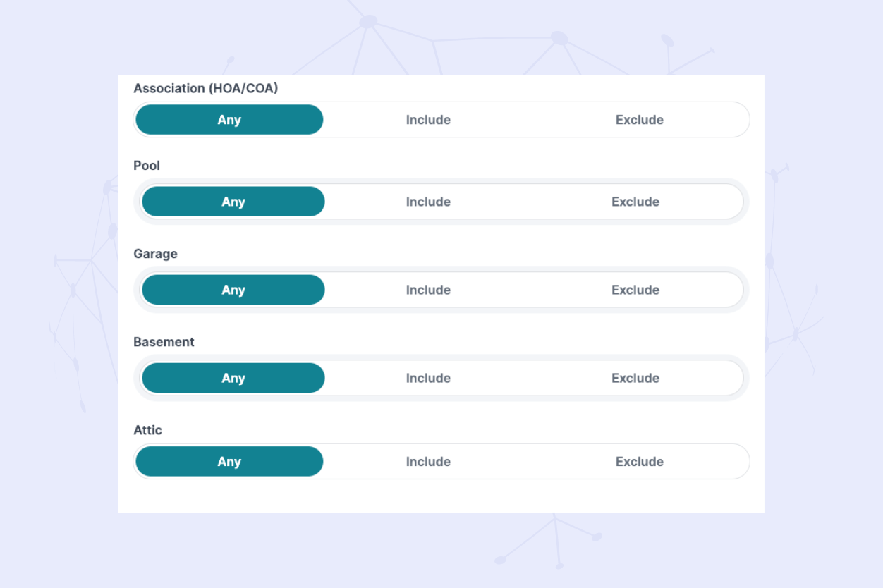The height and width of the screenshot is (588, 883).
Task: Select Any for Attic filter
Action: (x=229, y=462)
